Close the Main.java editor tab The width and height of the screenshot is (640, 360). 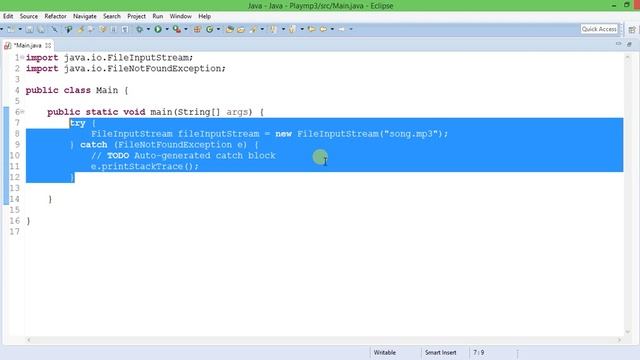48,45
